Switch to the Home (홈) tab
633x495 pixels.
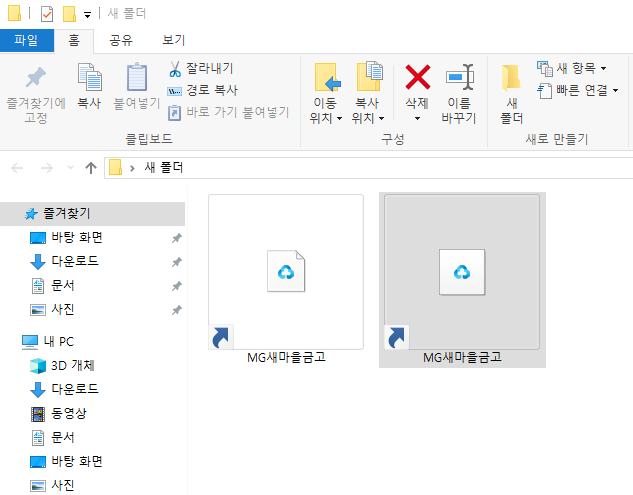click(x=74, y=40)
